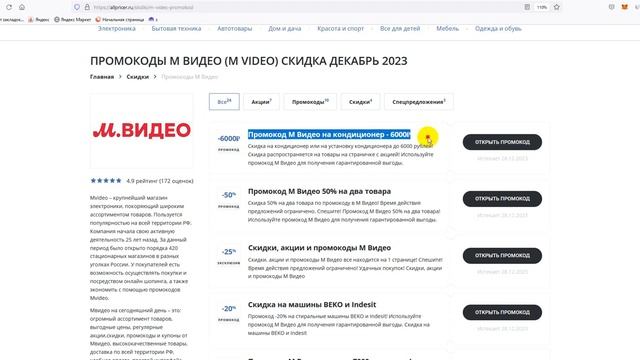Open MetaMask fox extension icon
Image resolution: width=640 pixels, height=360 pixels.
pos(624,7)
